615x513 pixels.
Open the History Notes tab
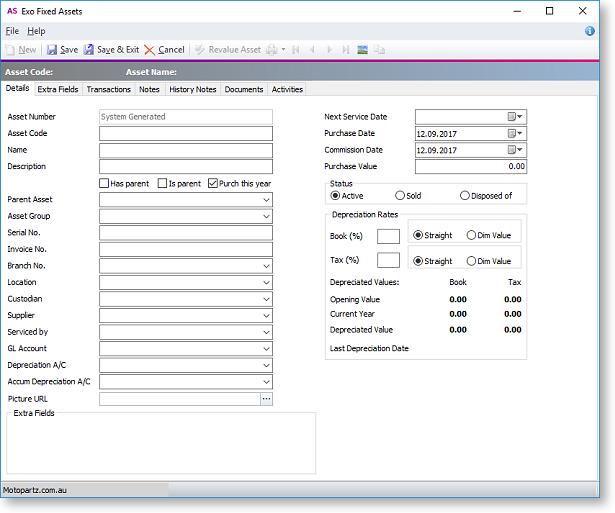point(192,89)
